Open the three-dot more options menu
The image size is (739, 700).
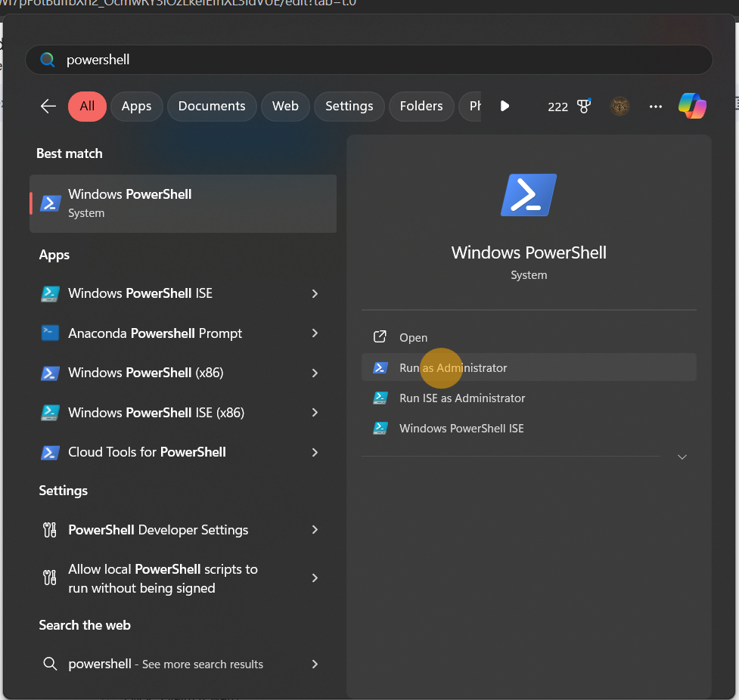point(656,107)
